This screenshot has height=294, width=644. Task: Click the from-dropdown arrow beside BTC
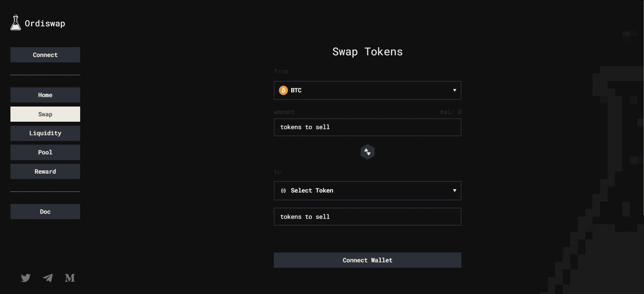click(x=454, y=90)
